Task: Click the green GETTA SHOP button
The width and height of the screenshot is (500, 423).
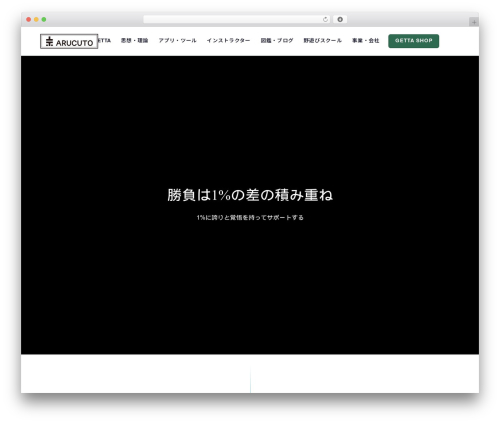Action: (x=413, y=41)
